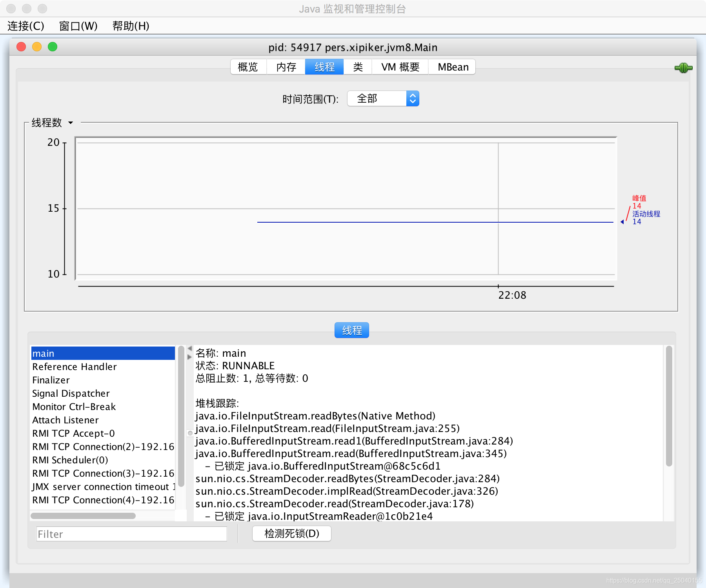Maximize inner window with green button
Screen dimensions: 706x588
pyautogui.click(x=53, y=47)
